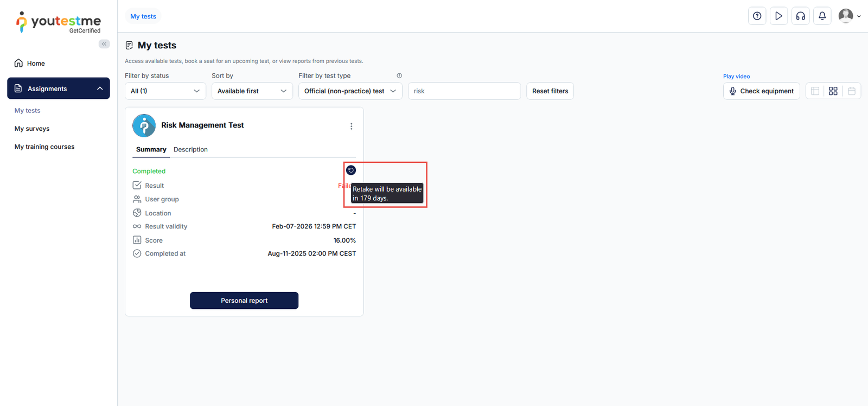Screen dimensions: 868x406
Task: Switch to the Description tab
Action: pos(190,150)
